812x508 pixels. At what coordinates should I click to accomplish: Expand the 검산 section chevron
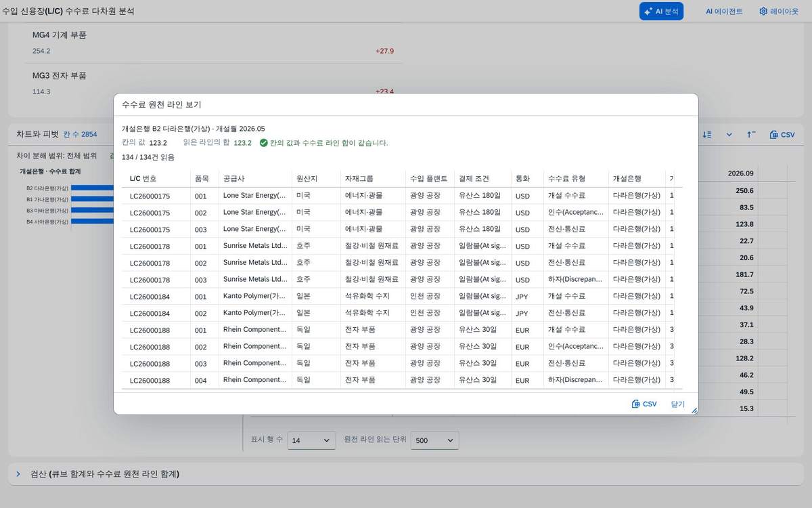pyautogui.click(x=18, y=473)
